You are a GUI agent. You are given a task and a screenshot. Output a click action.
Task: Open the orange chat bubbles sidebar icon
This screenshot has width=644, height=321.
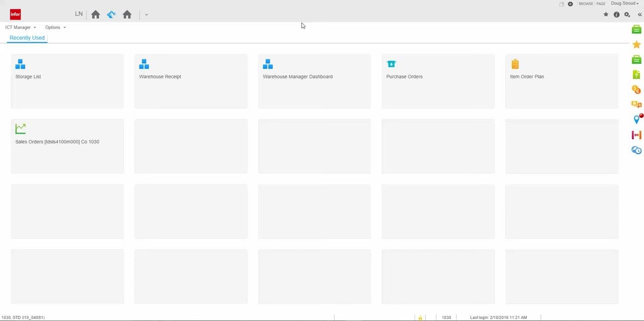point(636,105)
